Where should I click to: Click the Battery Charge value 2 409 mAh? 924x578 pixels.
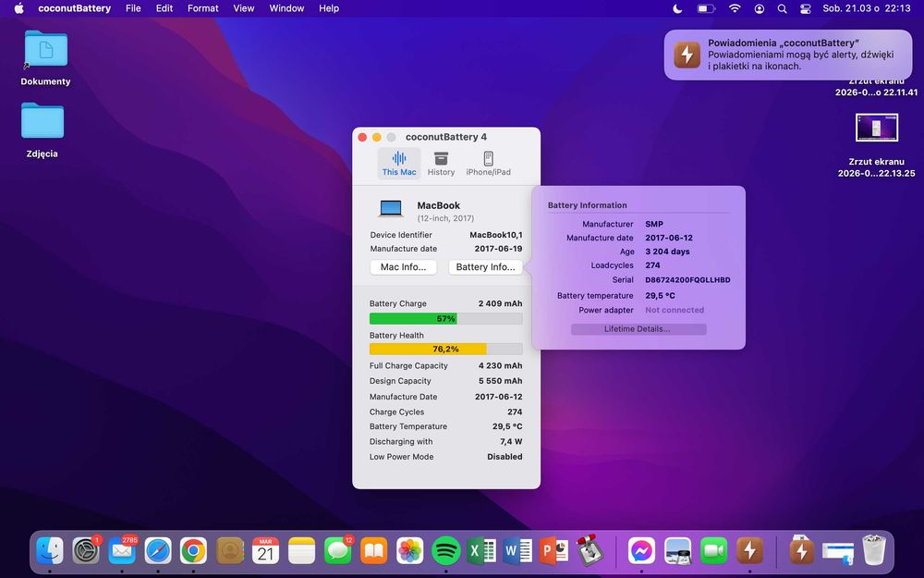[500, 303]
